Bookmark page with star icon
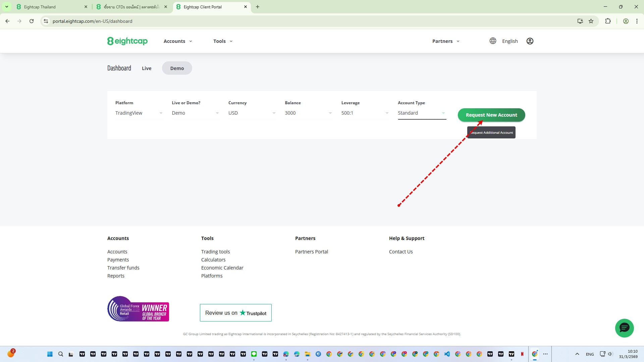Viewport: 644px width, 362px height. [x=591, y=21]
